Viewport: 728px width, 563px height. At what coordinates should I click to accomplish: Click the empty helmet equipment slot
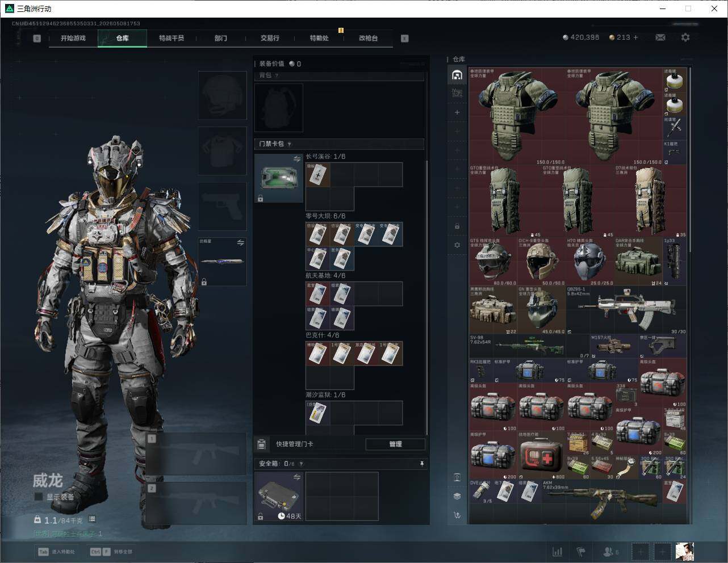tap(223, 95)
